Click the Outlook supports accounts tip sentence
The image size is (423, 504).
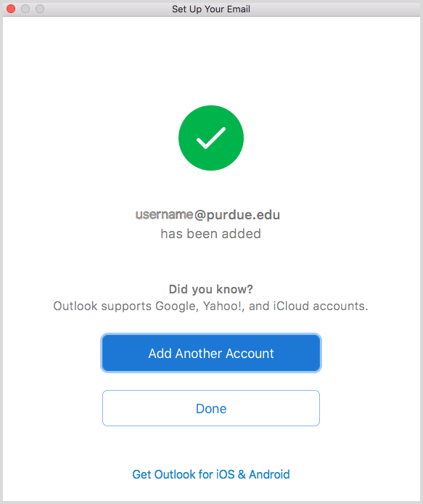[210, 306]
